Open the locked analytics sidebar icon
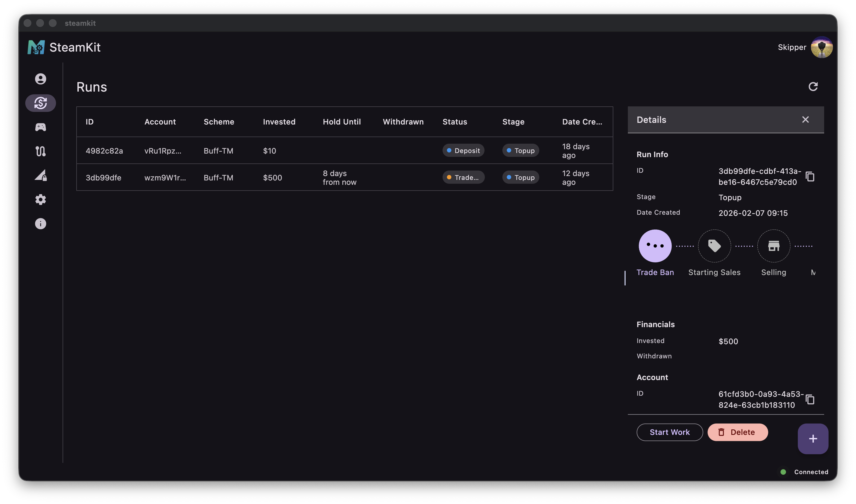The image size is (856, 504). [40, 175]
